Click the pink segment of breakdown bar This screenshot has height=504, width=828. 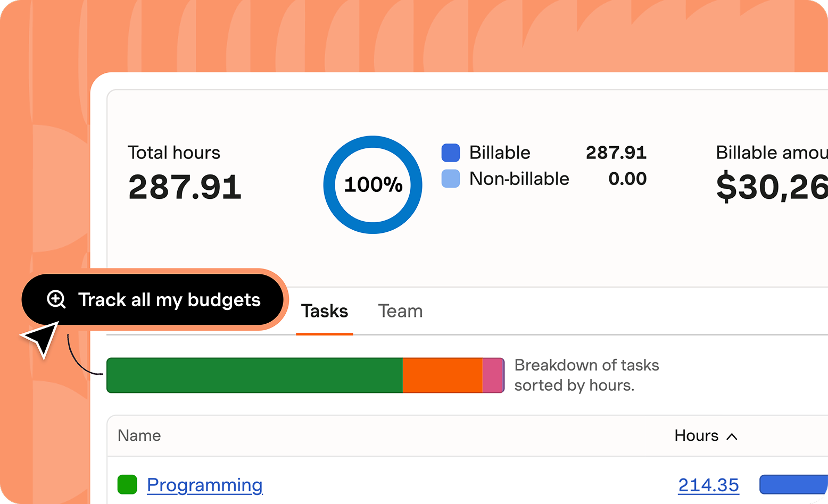click(493, 375)
